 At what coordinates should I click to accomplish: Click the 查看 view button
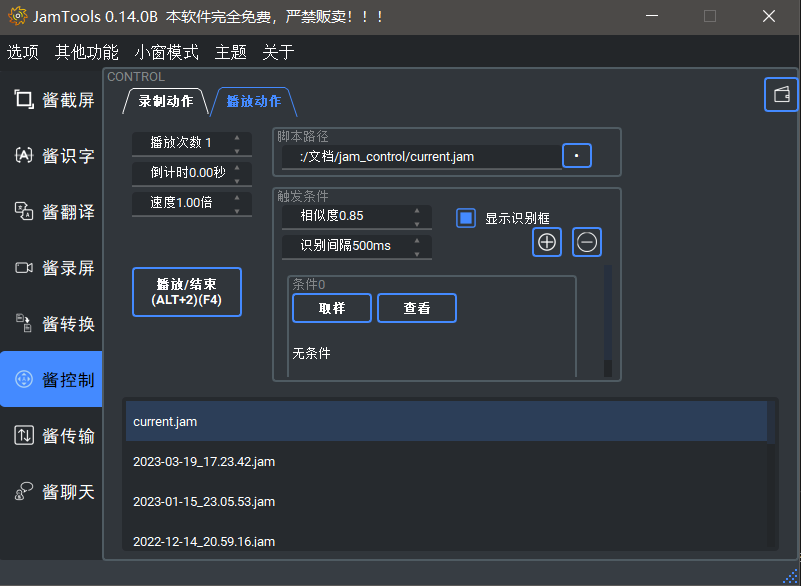pos(417,308)
